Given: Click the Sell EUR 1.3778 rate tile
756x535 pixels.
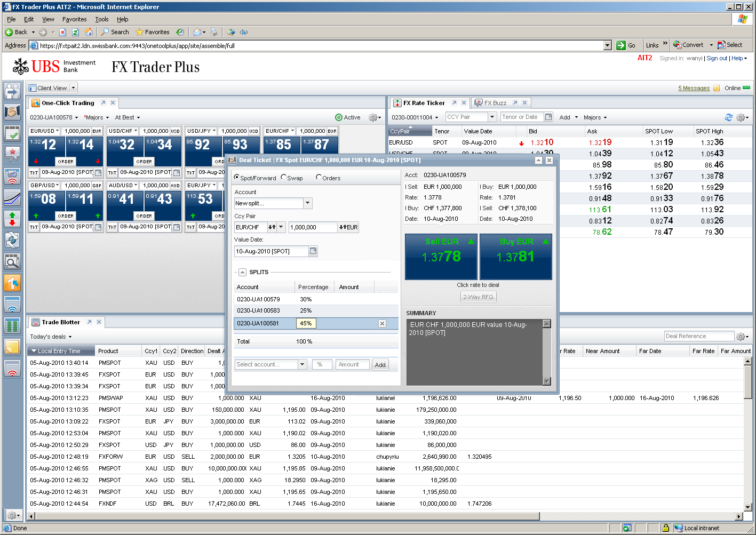Looking at the screenshot, I should pyautogui.click(x=441, y=257).
